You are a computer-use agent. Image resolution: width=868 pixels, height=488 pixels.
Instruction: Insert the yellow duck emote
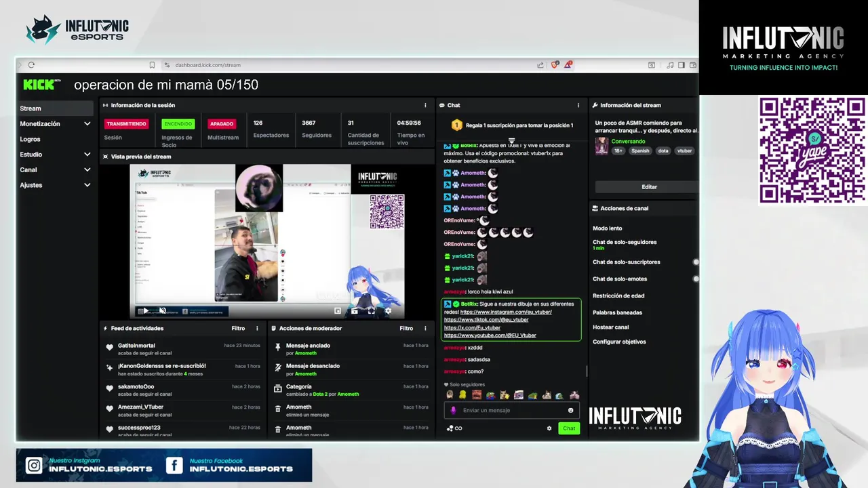(462, 395)
